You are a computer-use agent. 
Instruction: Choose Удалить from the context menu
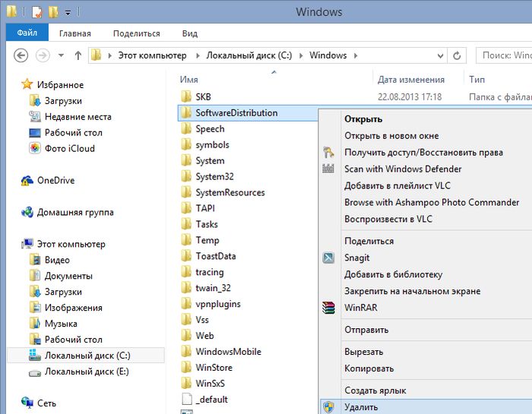click(x=361, y=407)
